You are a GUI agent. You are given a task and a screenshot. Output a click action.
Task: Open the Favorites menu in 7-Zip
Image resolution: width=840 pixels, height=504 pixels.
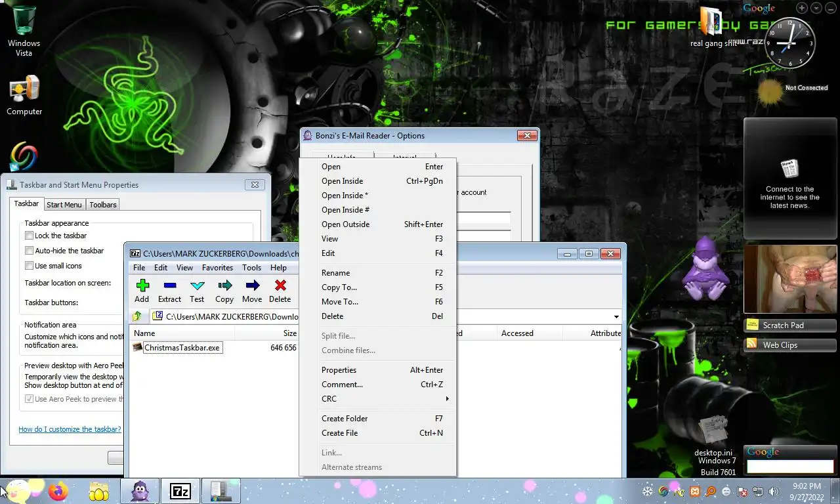217,268
